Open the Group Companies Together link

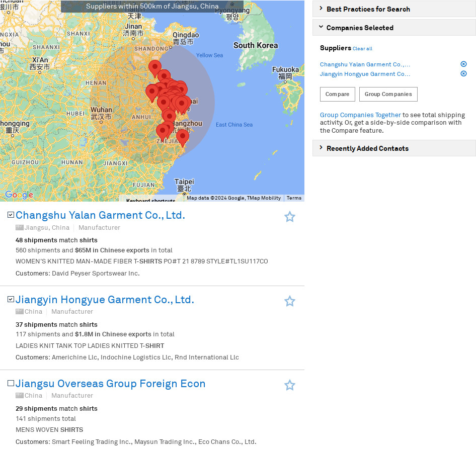click(360, 115)
